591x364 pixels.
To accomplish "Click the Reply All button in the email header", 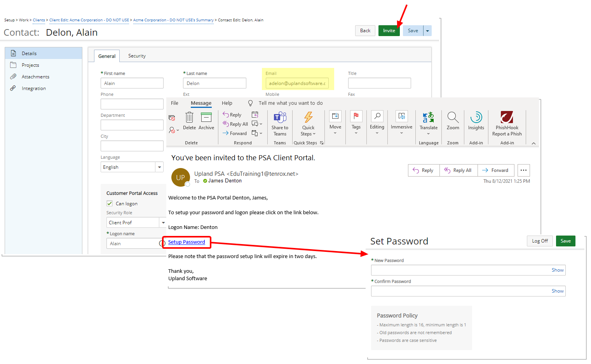I will (459, 170).
